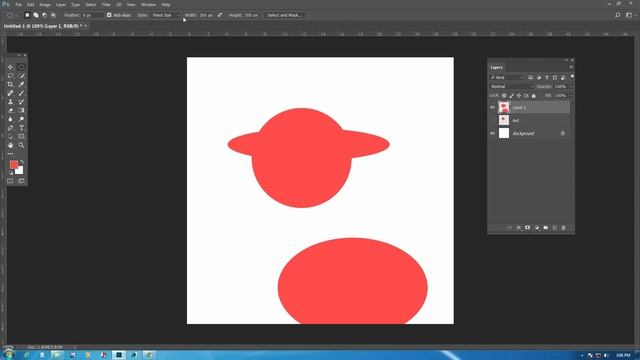The width and height of the screenshot is (640, 360).
Task: Filter layers for type layers
Action: coord(547,77)
